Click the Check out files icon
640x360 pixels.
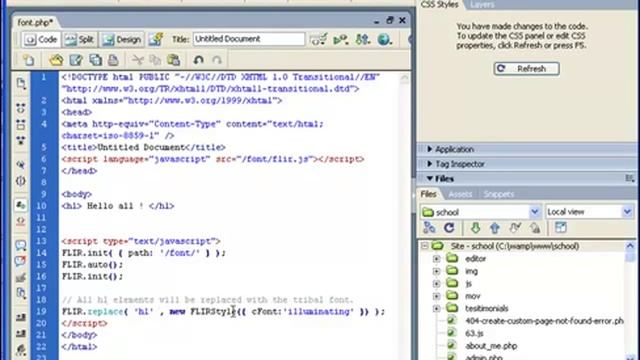[x=515, y=228]
